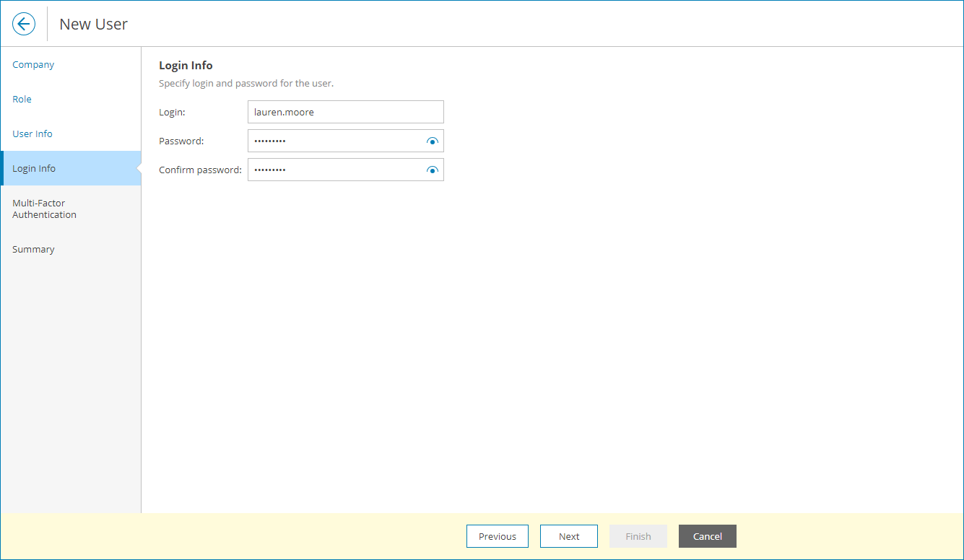Screen dimensions: 964x560
Task: Click the disabled Finish button
Action: click(638, 536)
